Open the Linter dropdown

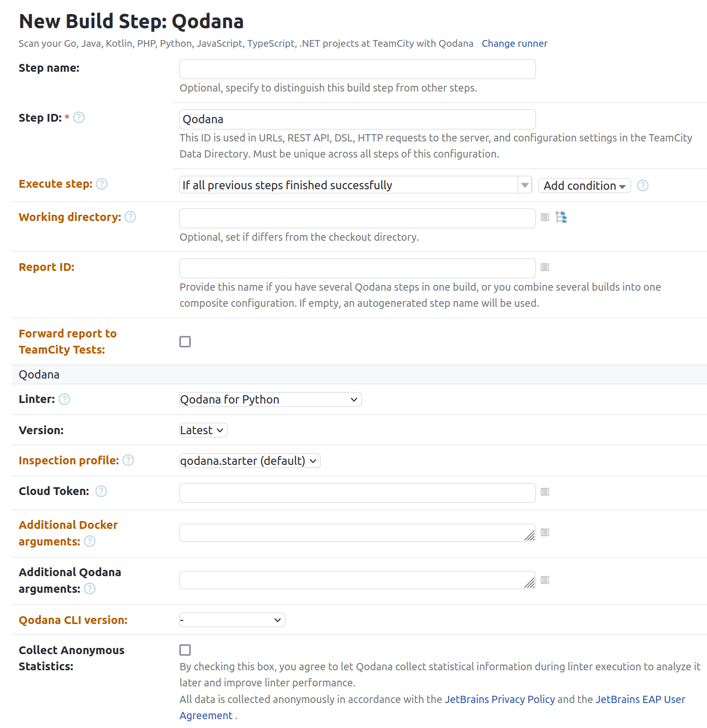270,399
